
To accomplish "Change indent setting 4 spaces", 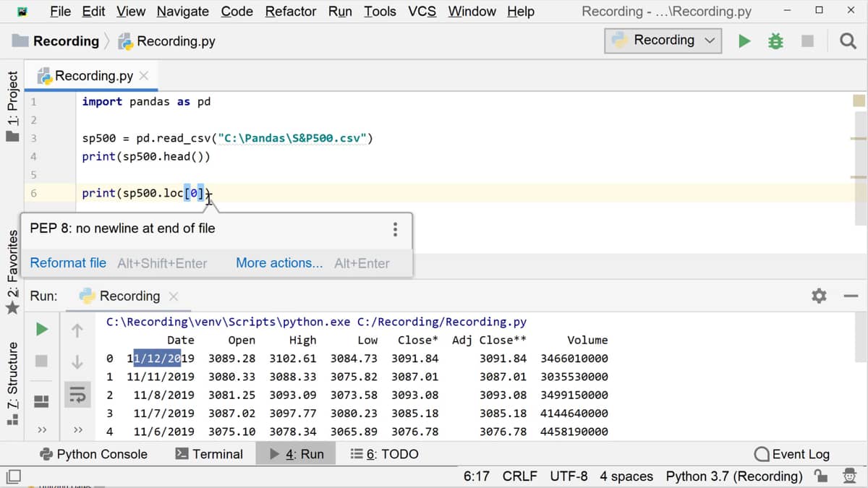I will [626, 476].
